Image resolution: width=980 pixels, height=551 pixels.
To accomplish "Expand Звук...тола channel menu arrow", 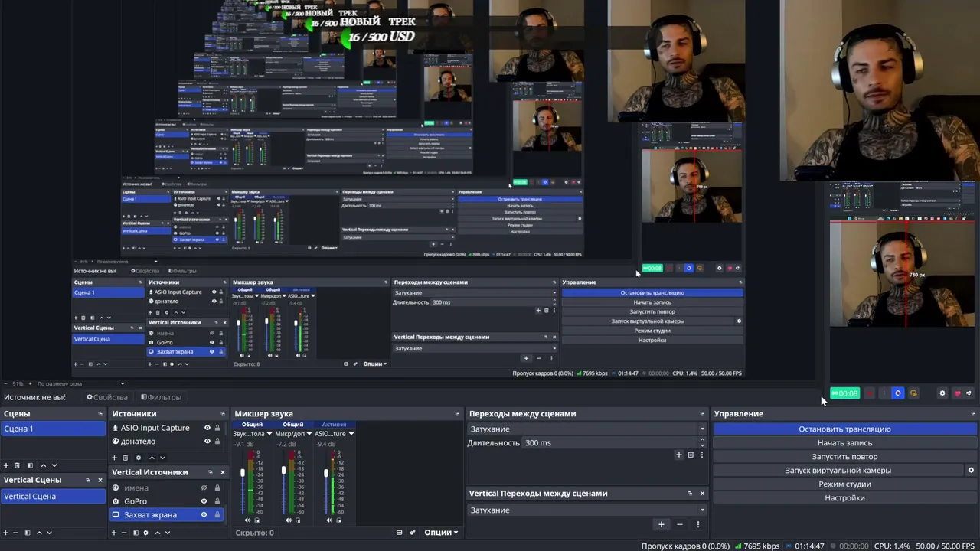I will (269, 434).
